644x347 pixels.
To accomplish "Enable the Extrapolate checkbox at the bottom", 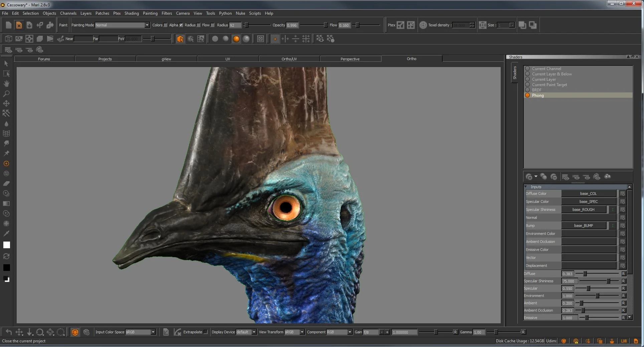I will pyautogui.click(x=205, y=332).
